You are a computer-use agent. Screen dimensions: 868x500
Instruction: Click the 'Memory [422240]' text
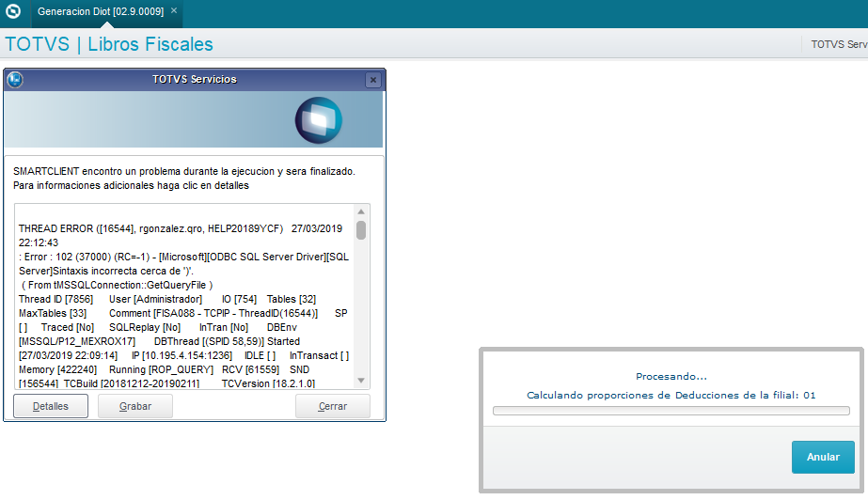point(57,369)
